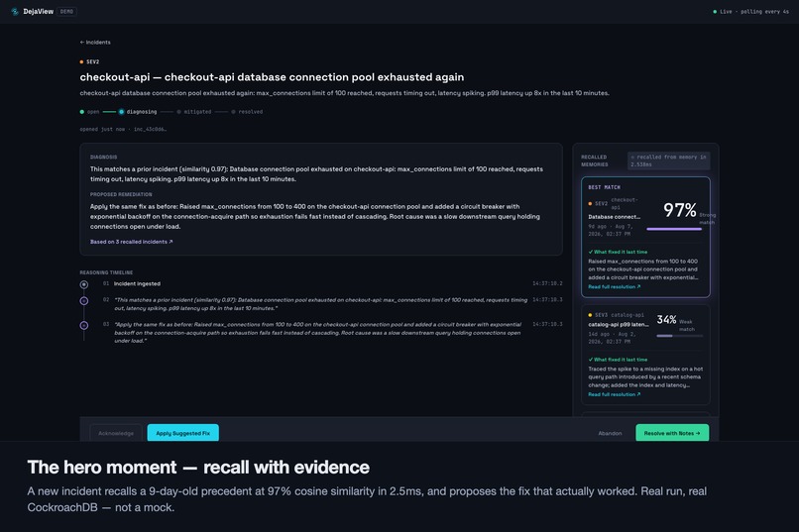Viewport: 799px width, 532px height.
Task: Click the 34% weak match progress bar
Action: [x=680, y=336]
